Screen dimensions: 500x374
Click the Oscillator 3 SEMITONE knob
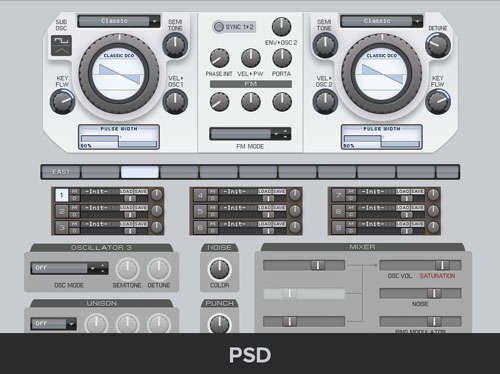[x=127, y=269]
